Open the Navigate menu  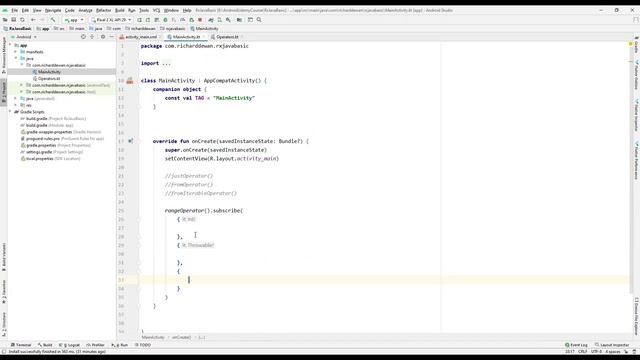(x=53, y=10)
